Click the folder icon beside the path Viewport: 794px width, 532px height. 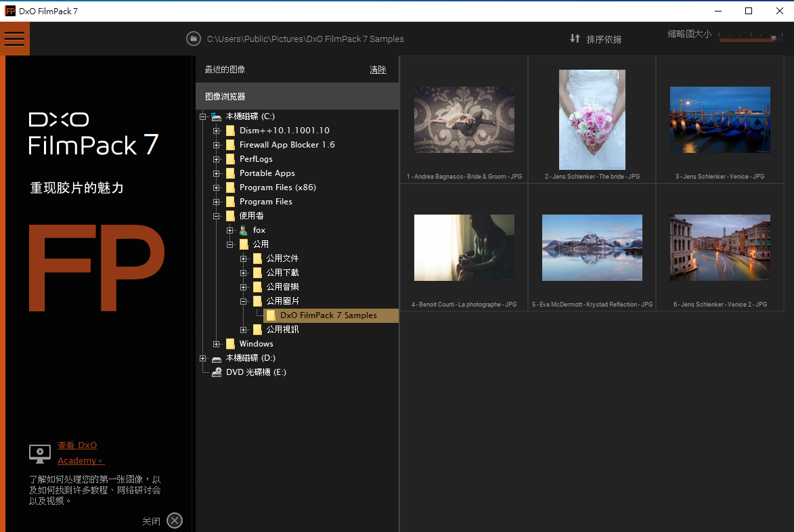pos(194,39)
